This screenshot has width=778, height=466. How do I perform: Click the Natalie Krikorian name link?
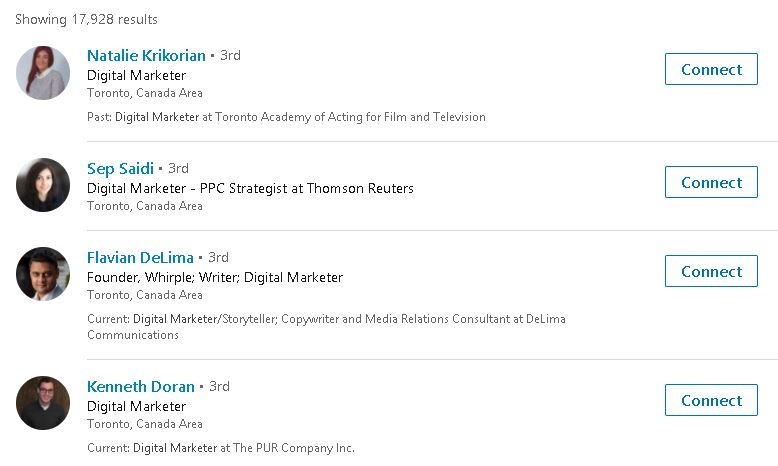[146, 56]
